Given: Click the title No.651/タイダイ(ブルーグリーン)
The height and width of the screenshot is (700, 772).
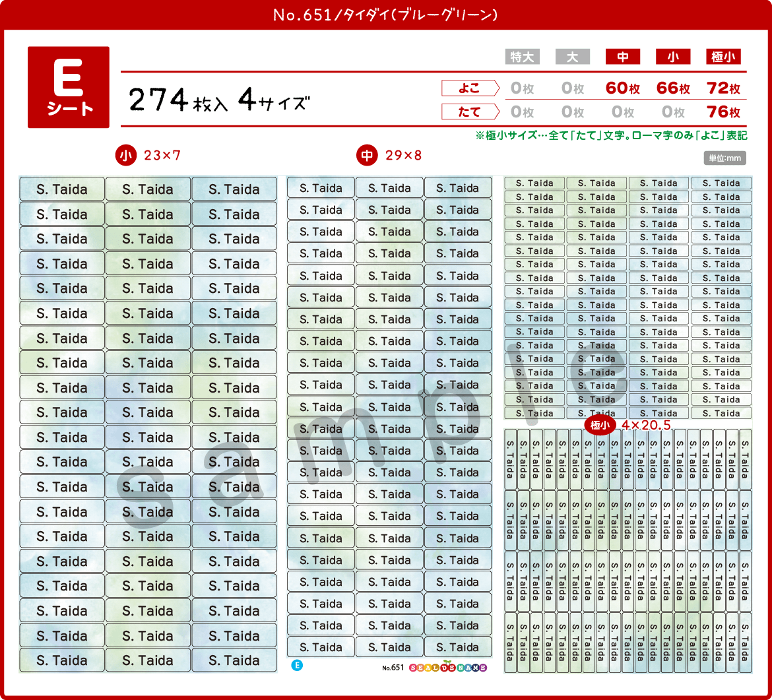Looking at the screenshot, I should click(385, 15).
